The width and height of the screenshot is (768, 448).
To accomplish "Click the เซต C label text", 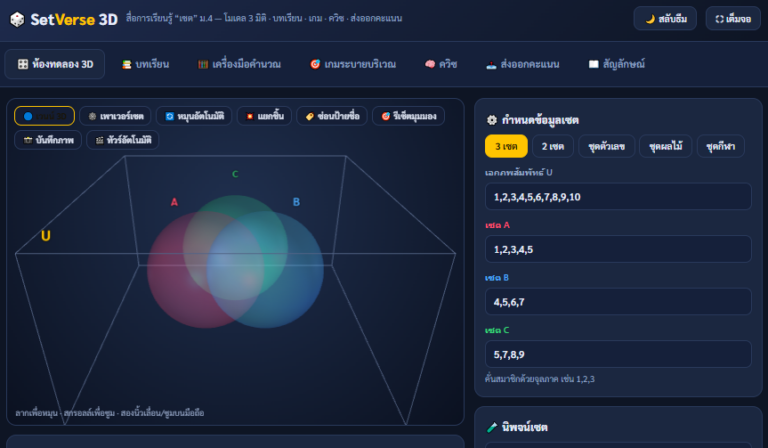I will [497, 330].
